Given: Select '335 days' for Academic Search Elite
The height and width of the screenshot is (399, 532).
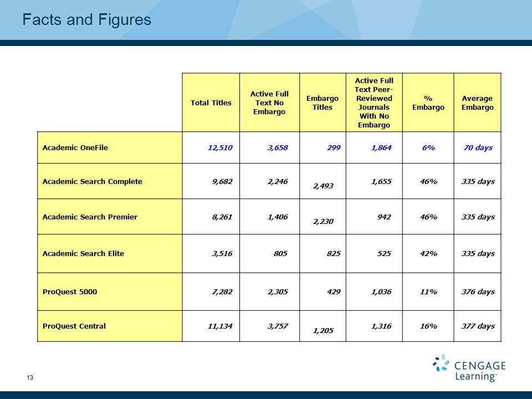Looking at the screenshot, I should point(478,253).
